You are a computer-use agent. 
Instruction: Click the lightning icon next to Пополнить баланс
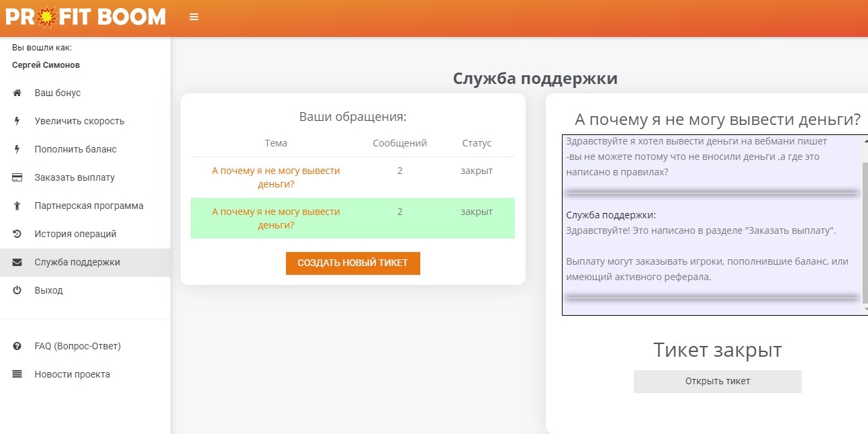(17, 150)
